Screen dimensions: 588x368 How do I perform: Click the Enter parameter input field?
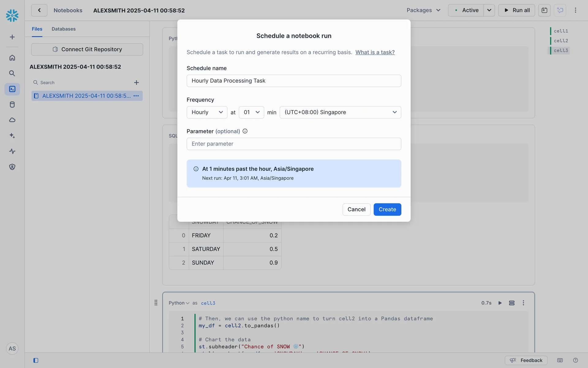coord(294,144)
